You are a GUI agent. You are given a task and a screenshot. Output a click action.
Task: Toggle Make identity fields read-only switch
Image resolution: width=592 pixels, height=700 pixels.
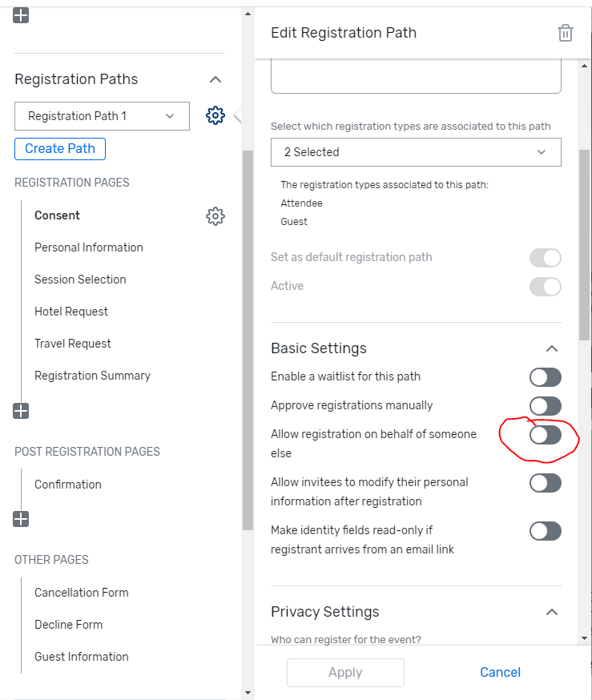tap(545, 531)
